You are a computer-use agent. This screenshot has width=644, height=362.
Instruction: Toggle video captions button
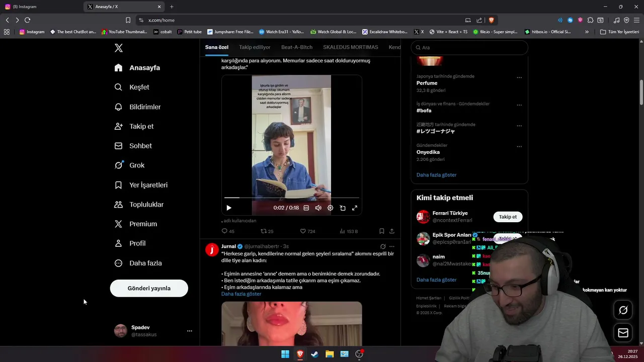pyautogui.click(x=306, y=208)
